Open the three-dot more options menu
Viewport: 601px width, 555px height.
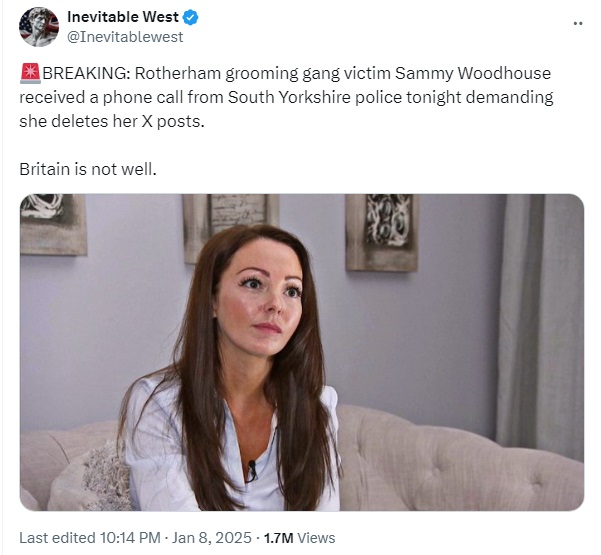pos(578,23)
